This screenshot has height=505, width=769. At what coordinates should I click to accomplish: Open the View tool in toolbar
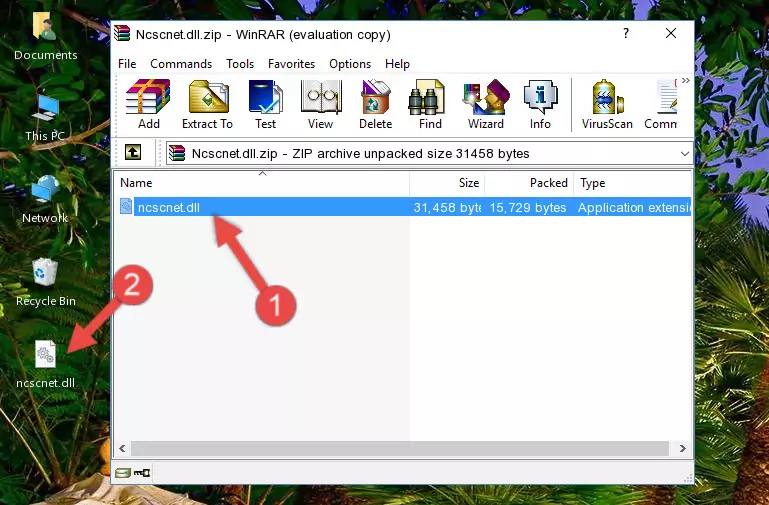pyautogui.click(x=321, y=104)
